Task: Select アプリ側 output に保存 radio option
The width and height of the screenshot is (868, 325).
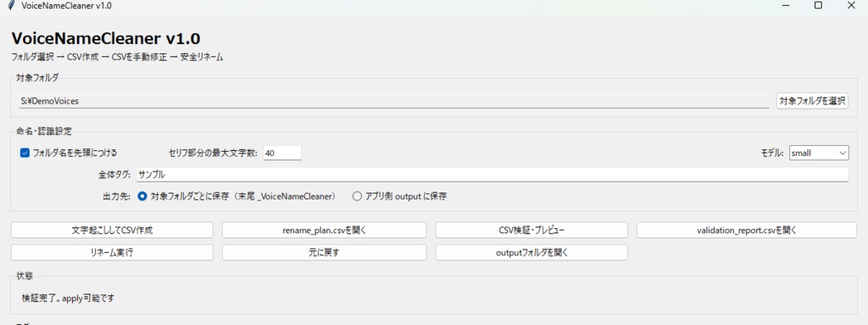Action: pos(357,196)
